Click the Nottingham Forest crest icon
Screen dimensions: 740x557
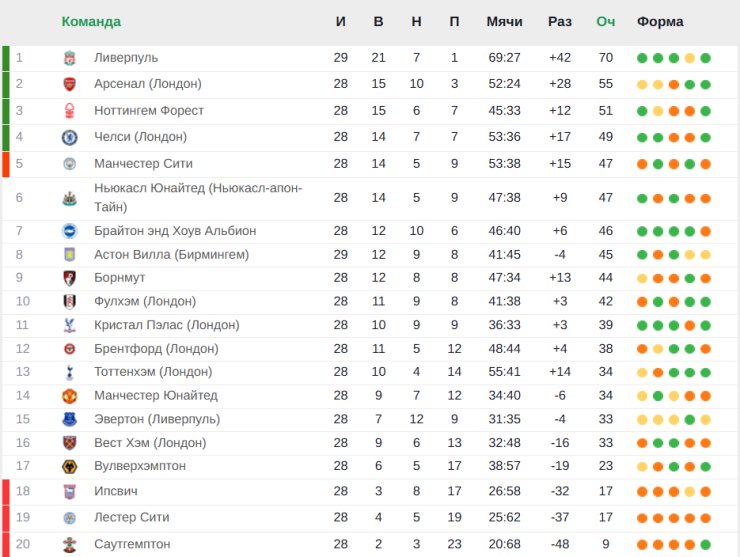(69, 111)
